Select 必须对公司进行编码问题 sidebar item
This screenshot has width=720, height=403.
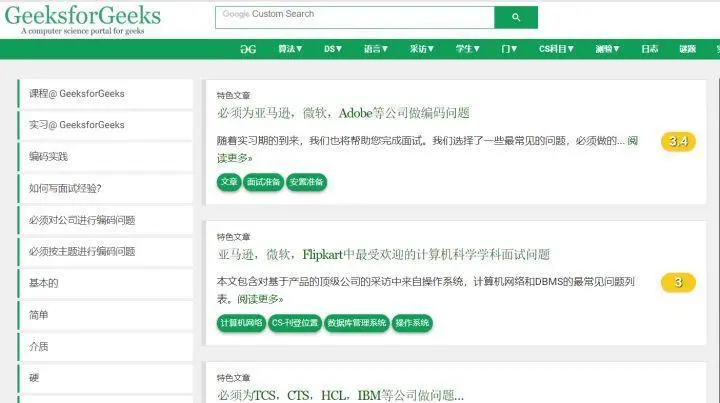[105, 220]
